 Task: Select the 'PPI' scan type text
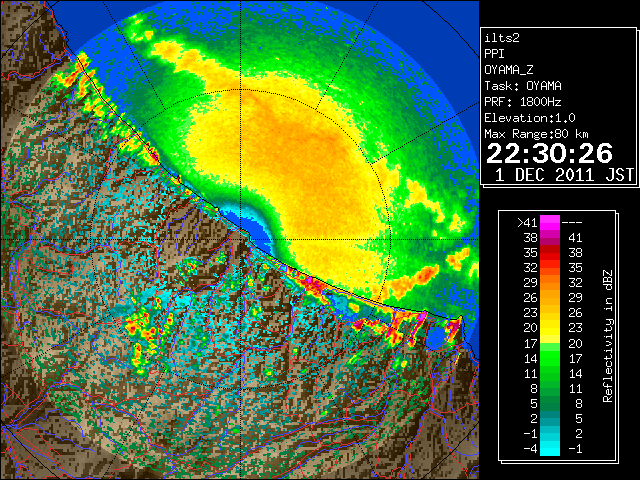pos(494,54)
